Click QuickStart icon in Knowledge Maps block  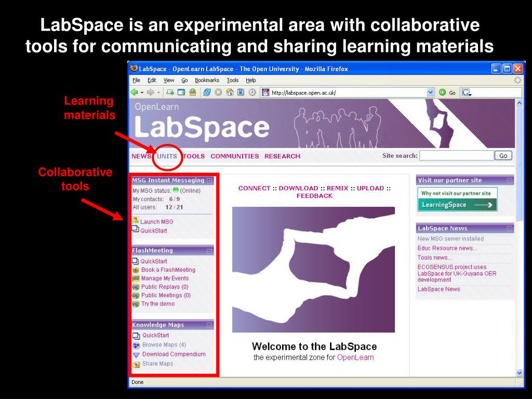pos(136,336)
